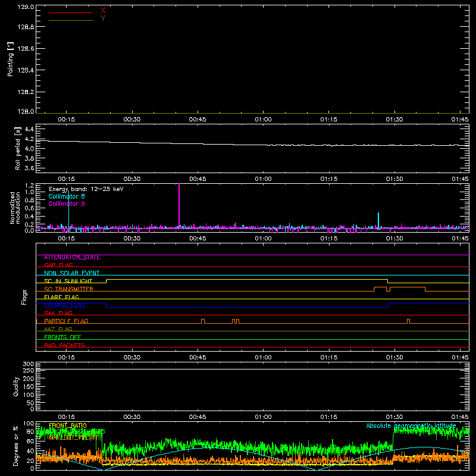This screenshot has width=476, height=476.
Task: Click the cyan Collimator 8 spike near 01:26
Action: [378, 220]
